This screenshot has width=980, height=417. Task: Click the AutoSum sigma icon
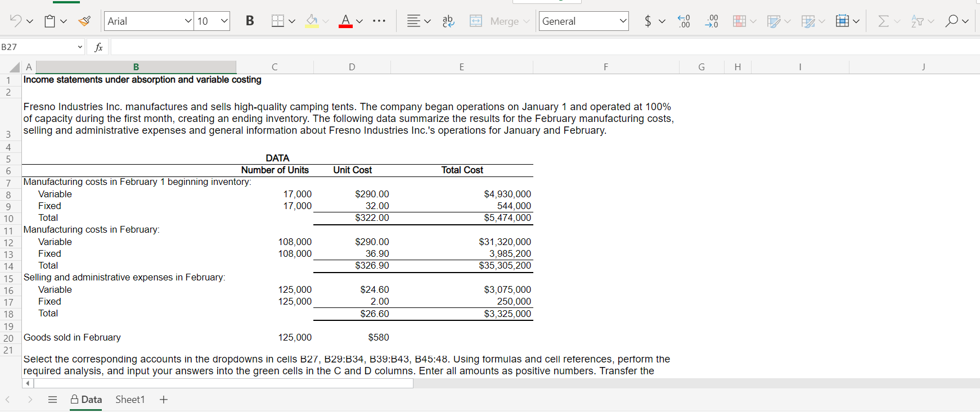click(x=884, y=21)
